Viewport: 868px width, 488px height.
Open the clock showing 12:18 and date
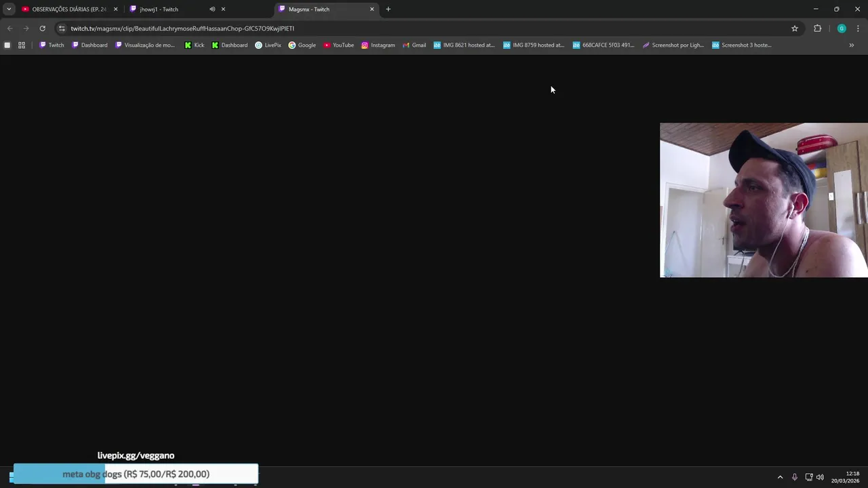[x=846, y=477]
